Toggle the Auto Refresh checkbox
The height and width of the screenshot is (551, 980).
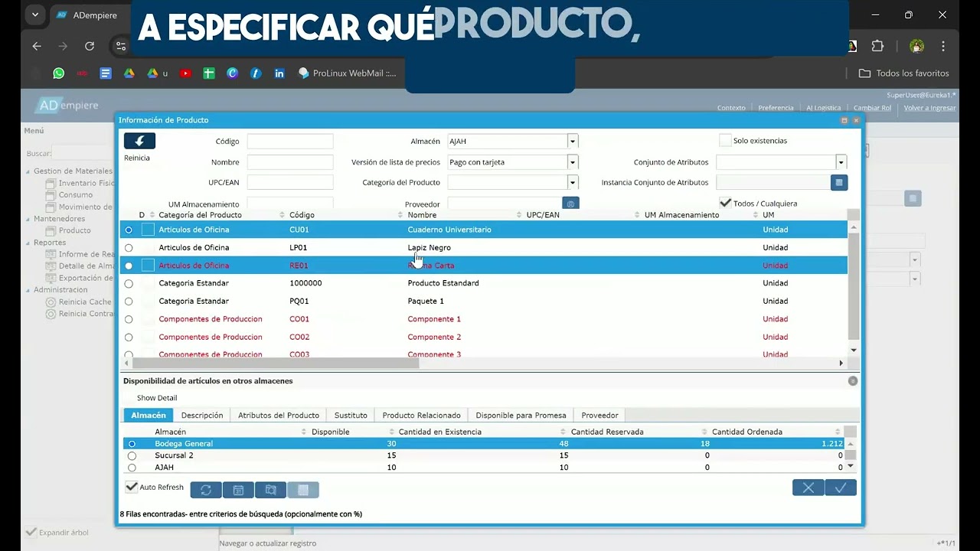[132, 487]
